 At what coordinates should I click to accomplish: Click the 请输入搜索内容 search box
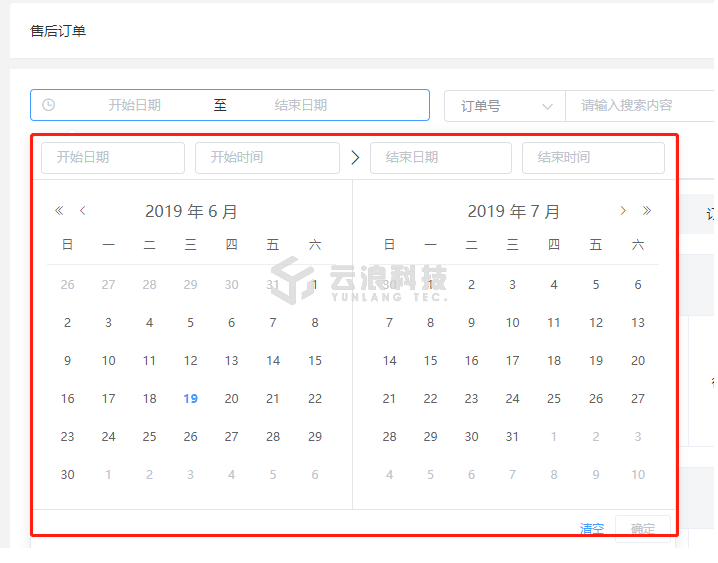coord(640,106)
